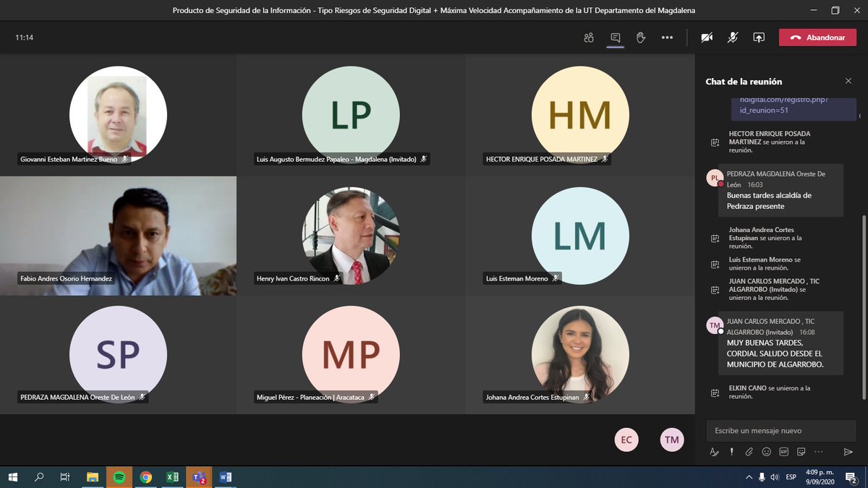This screenshot has width=868, height=488.
Task: Click the name label Giovanni Esteban Martinez Bueno
Action: pyautogui.click(x=69, y=158)
